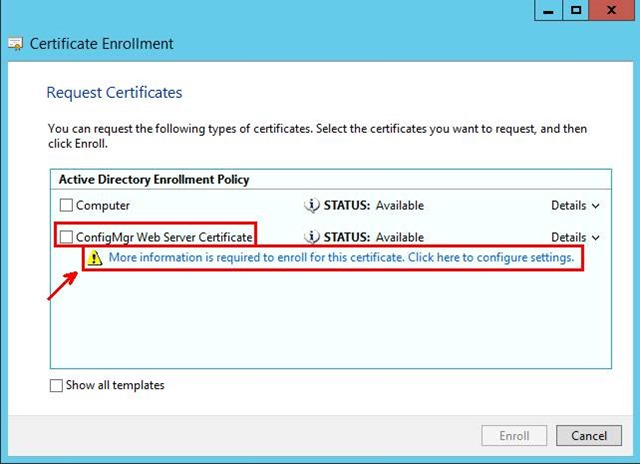Viewport: 640px width, 464px height.
Task: Check the Computer certificate checkbox
Action: click(66, 205)
